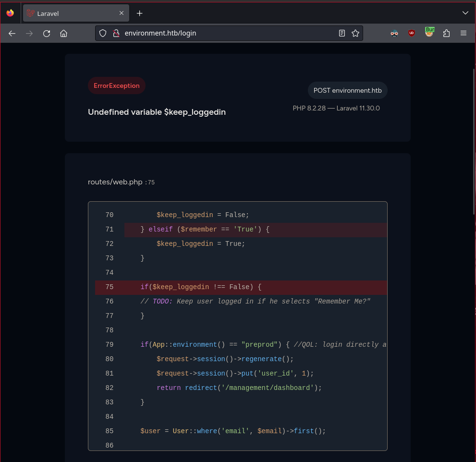This screenshot has width=476, height=462.
Task: Open tracking protection shield info
Action: pos(103,33)
